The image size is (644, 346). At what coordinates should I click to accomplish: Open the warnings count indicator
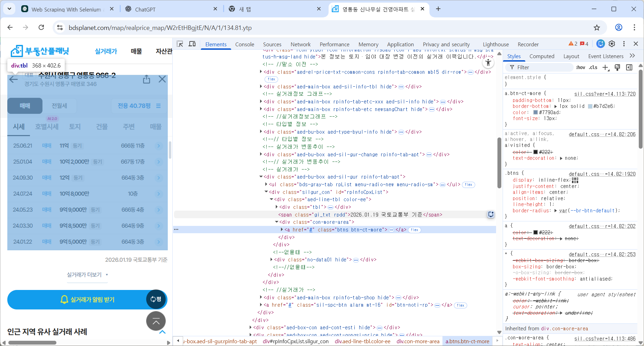coord(573,44)
